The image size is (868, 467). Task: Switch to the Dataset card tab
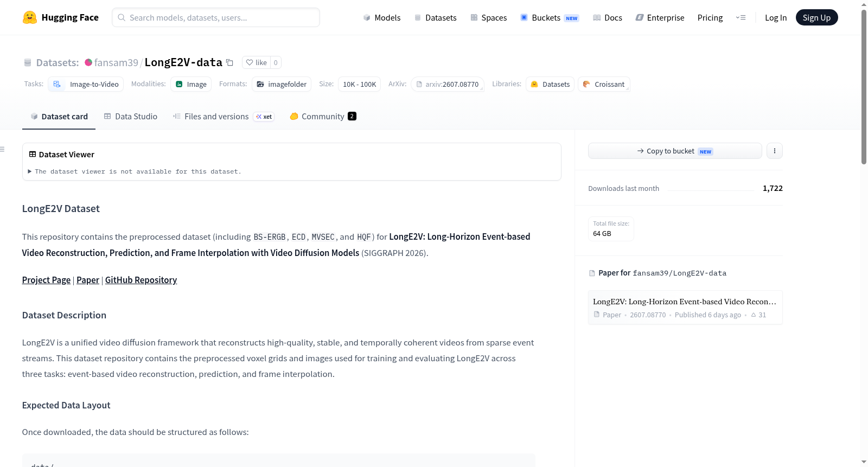click(x=59, y=117)
